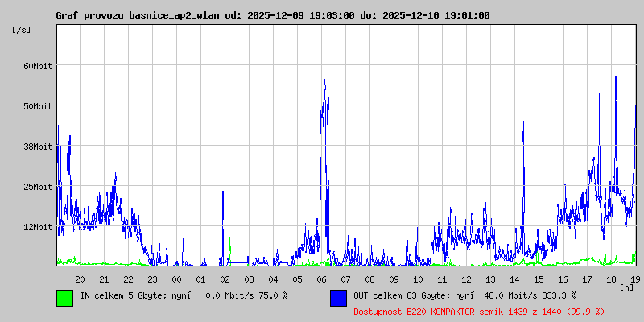Click the '00' hour axis label
This screenshot has width=644, height=322.
coord(176,279)
